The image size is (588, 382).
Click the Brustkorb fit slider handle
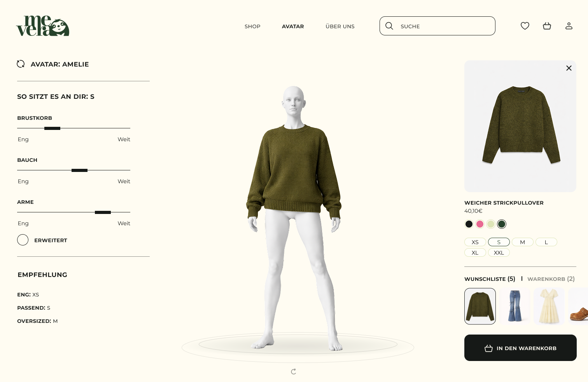[x=52, y=128]
